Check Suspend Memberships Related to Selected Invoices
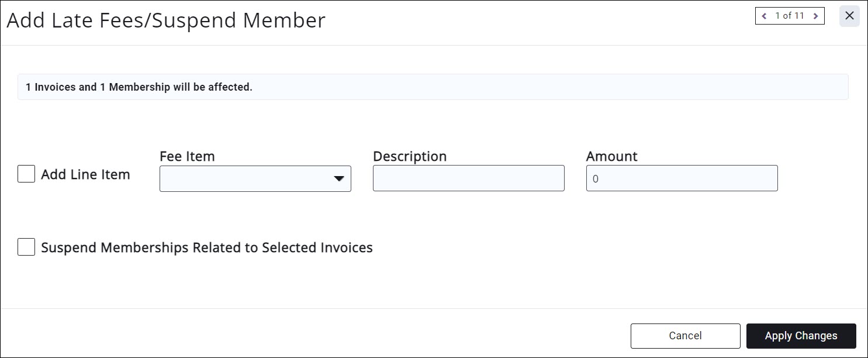The height and width of the screenshot is (358, 868). click(x=26, y=246)
